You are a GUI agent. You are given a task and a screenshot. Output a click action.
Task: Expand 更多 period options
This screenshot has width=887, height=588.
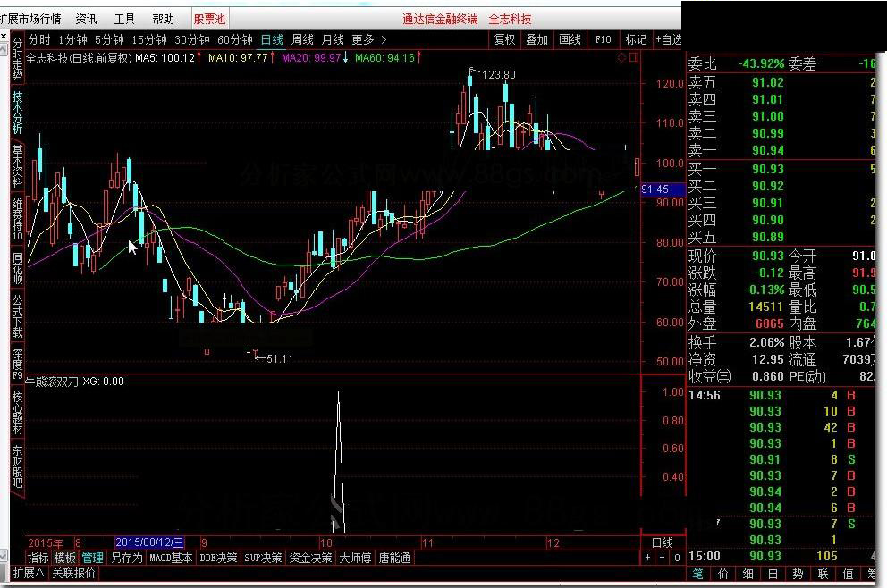(368, 39)
